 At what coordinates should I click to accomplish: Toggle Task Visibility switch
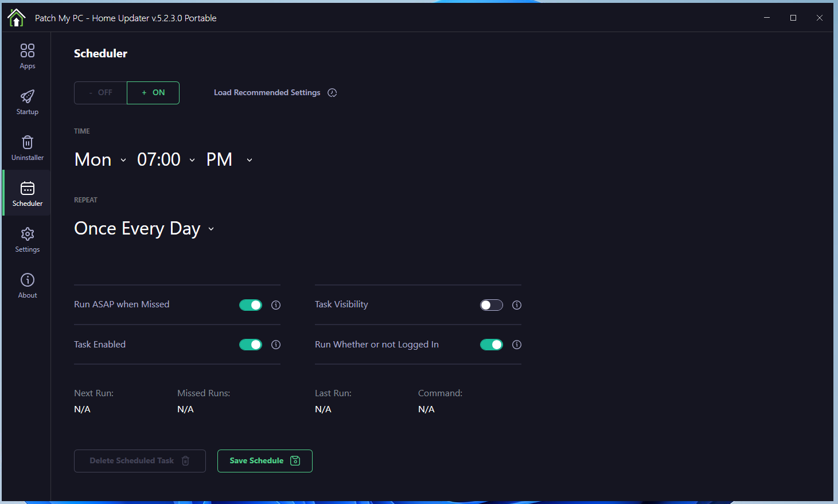(x=492, y=305)
